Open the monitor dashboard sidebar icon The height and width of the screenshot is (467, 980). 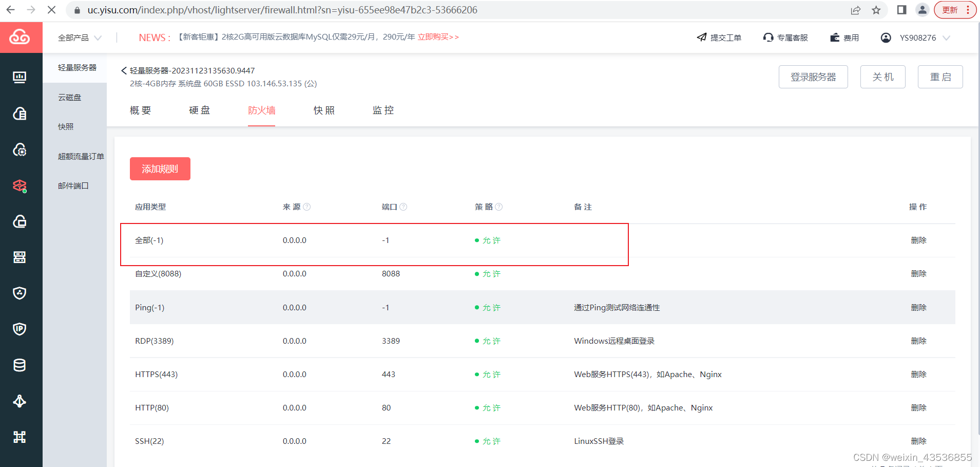(x=20, y=77)
